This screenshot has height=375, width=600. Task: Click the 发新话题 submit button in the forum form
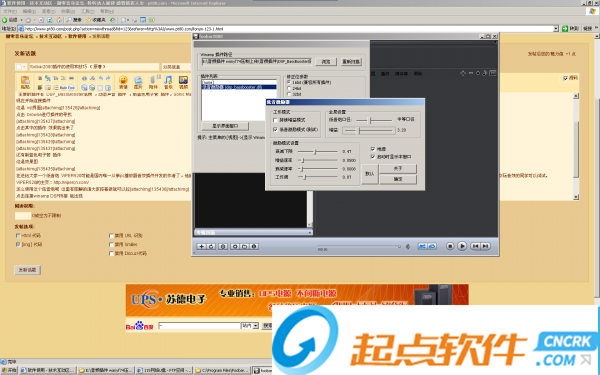click(x=28, y=270)
